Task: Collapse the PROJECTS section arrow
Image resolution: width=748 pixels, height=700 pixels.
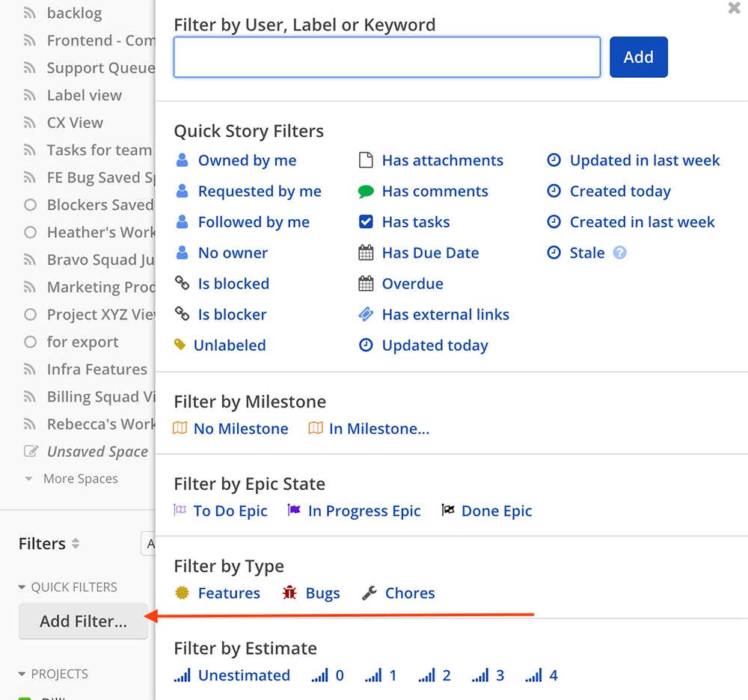Action: pyautogui.click(x=22, y=674)
